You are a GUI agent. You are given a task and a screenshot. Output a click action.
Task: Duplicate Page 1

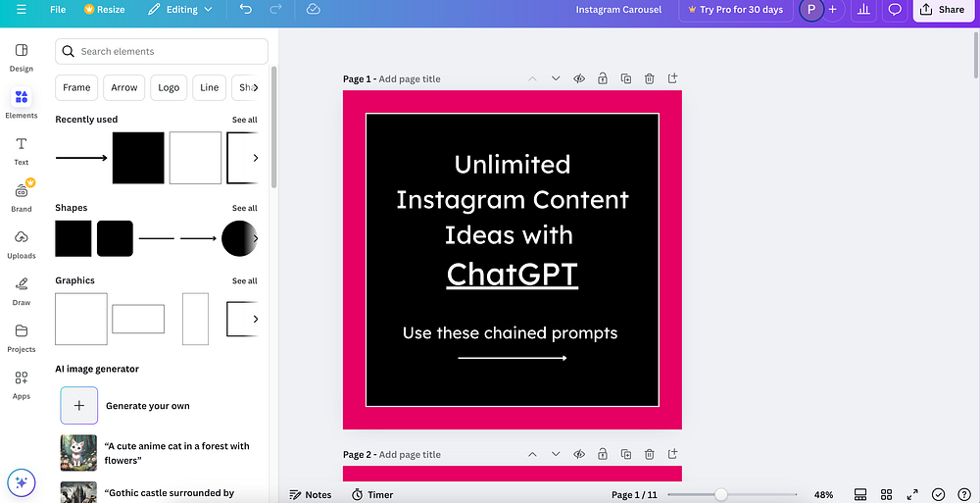pyautogui.click(x=625, y=78)
